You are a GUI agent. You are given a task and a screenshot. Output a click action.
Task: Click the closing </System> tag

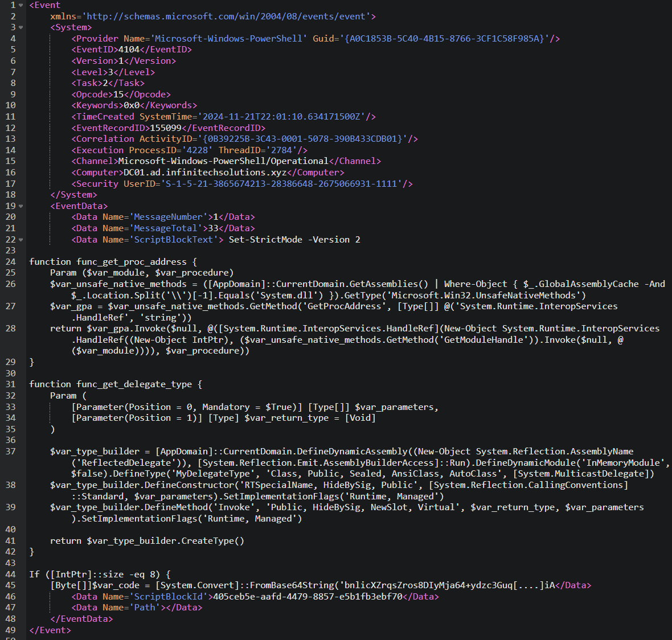point(73,195)
